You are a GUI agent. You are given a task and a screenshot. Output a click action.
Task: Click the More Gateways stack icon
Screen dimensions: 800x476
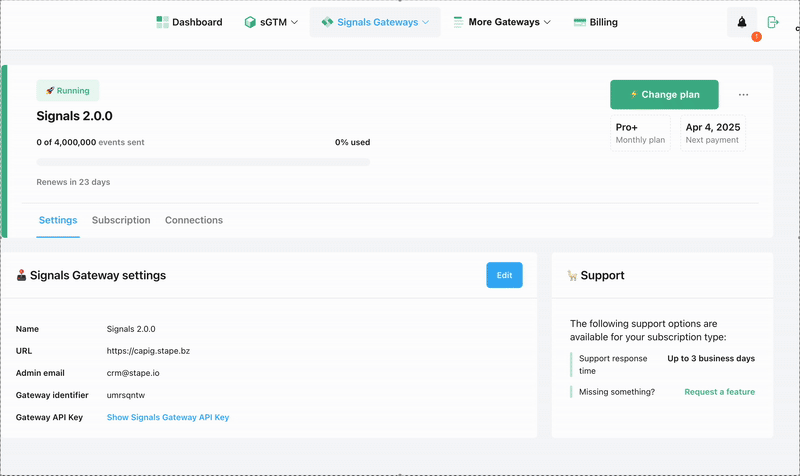click(458, 22)
